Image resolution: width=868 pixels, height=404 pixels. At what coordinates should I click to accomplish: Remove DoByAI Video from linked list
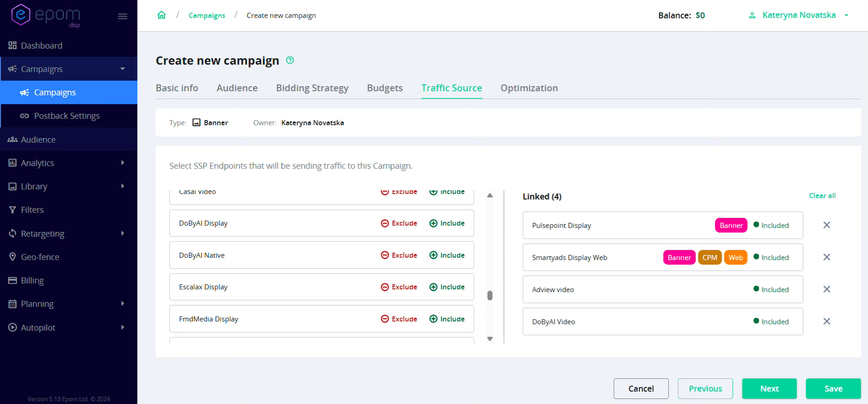tap(827, 321)
